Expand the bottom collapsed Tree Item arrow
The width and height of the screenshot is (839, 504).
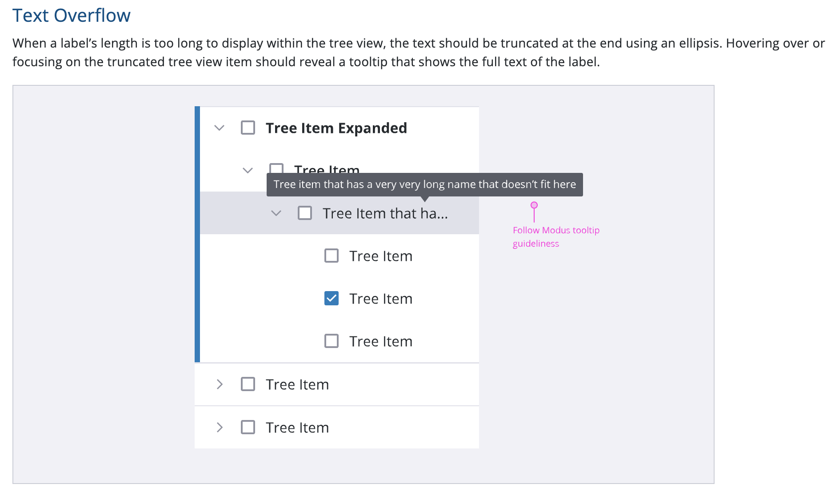click(220, 427)
